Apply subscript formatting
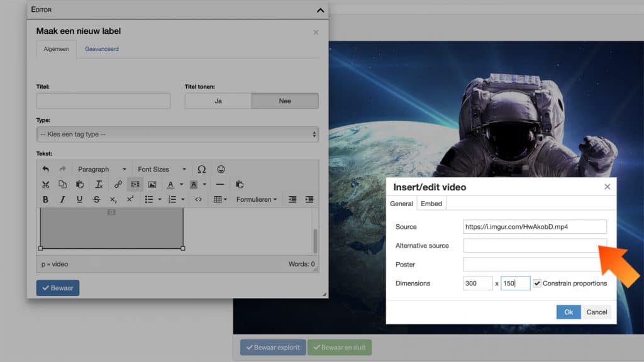This screenshot has height=362, width=644. pyautogui.click(x=113, y=199)
